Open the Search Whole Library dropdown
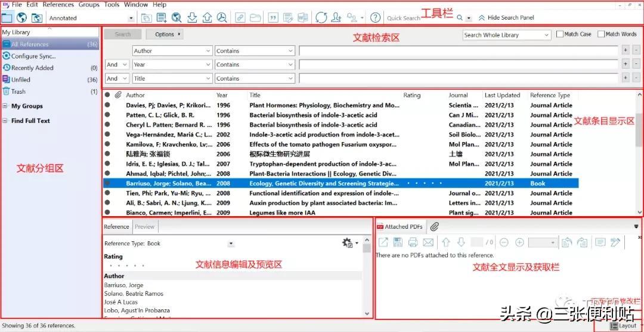Screen dimensions: 644x332 [x=506, y=35]
